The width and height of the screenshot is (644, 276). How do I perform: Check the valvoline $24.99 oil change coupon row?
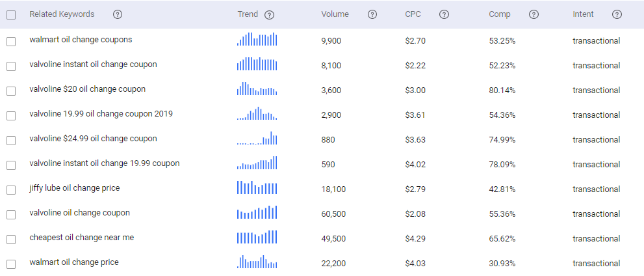click(x=11, y=140)
